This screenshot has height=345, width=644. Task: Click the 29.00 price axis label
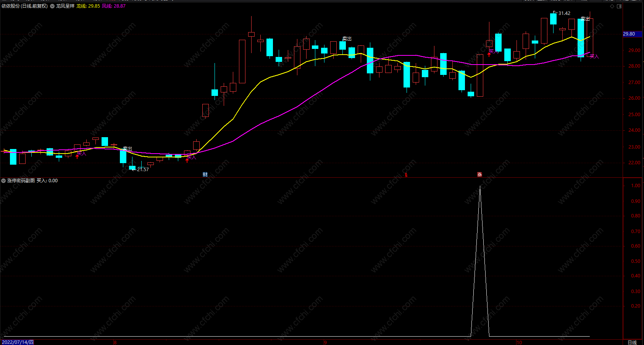(634, 50)
